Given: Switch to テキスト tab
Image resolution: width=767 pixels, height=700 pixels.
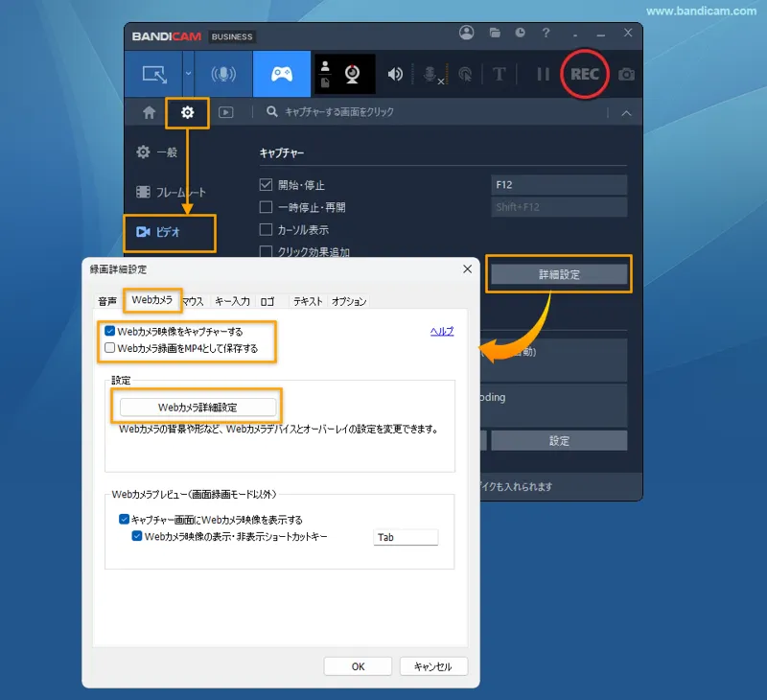Looking at the screenshot, I should click(x=308, y=301).
